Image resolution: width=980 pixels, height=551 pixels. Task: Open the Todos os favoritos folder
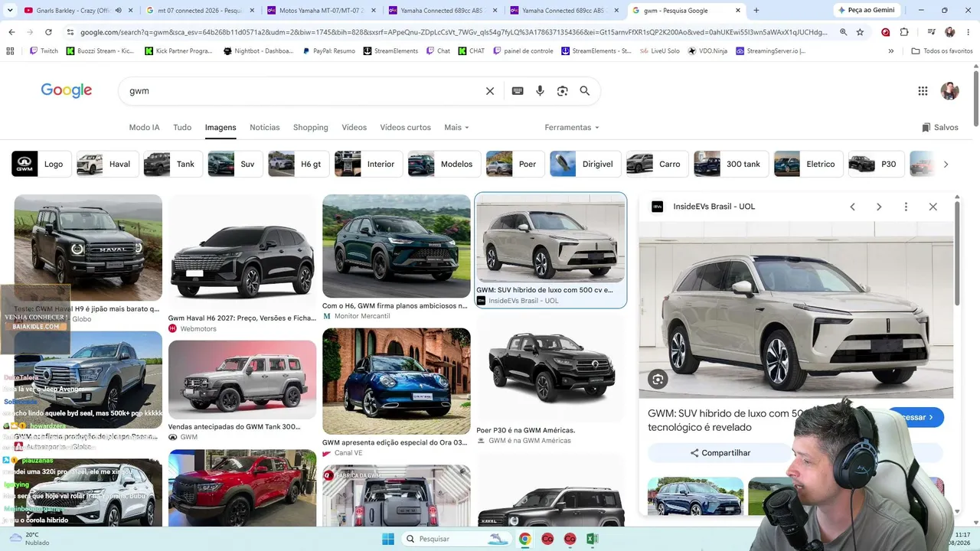pos(942,51)
